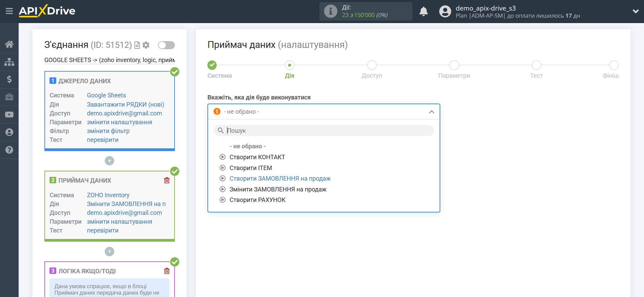Open Завантажити РЯДКИ (нові) action link

pos(125,105)
